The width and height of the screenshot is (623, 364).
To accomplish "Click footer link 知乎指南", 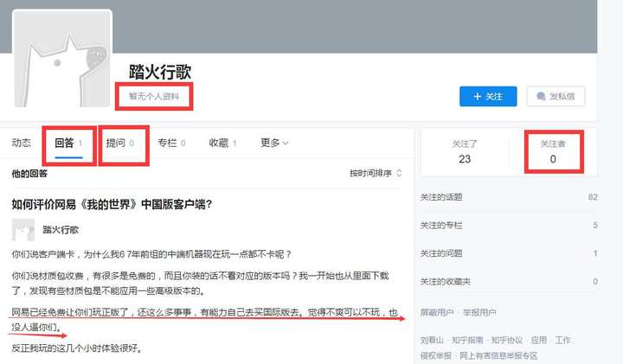I will pyautogui.click(x=467, y=340).
